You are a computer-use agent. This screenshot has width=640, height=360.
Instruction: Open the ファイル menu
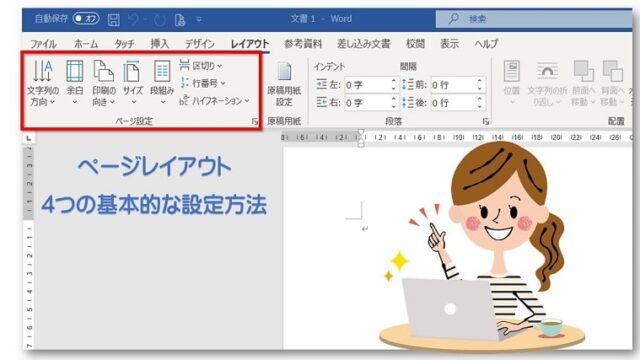pyautogui.click(x=43, y=44)
